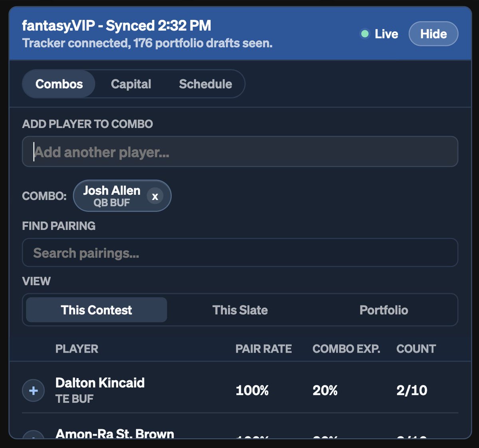The width and height of the screenshot is (479, 448).
Task: Click the Dalton Kincaid player name
Action: tap(100, 383)
